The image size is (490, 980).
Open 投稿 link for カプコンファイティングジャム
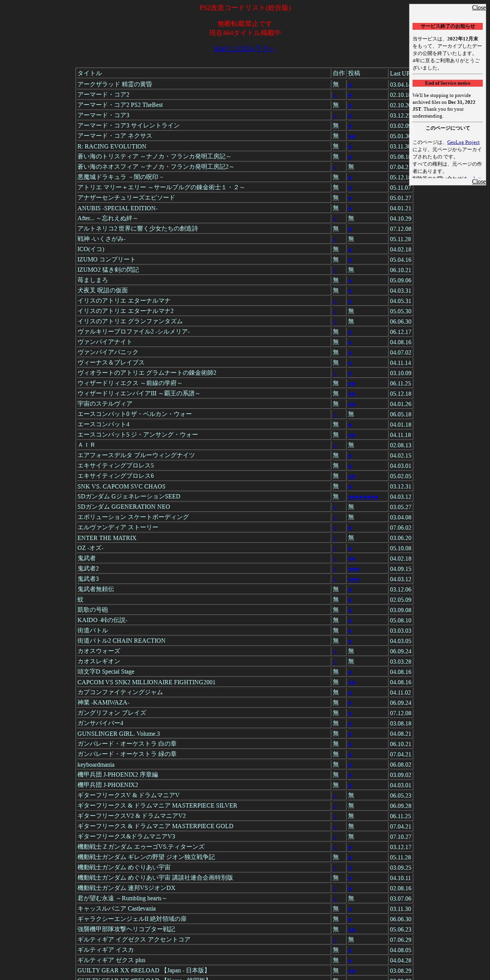point(350,693)
